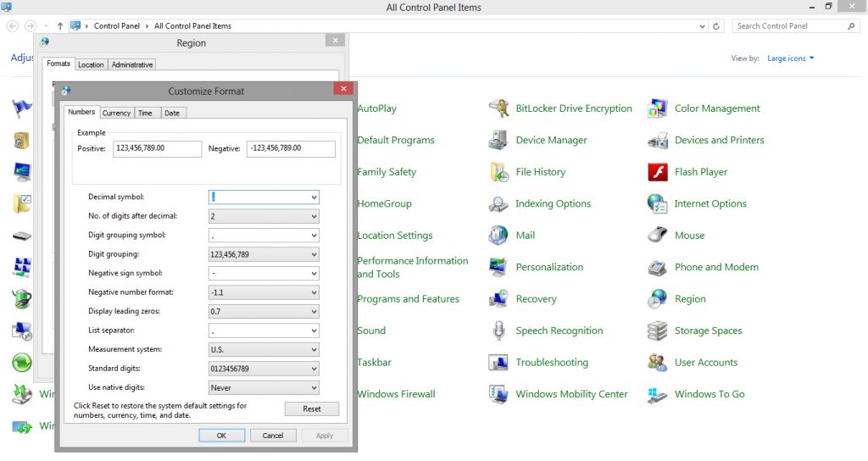This screenshot has width=868, height=461.
Task: Open the Sound link
Action: pos(371,330)
